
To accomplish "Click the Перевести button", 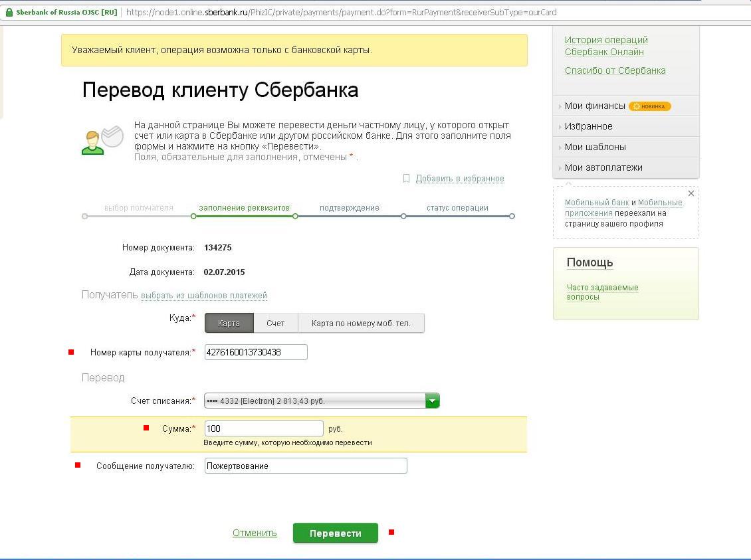I will point(335,533).
